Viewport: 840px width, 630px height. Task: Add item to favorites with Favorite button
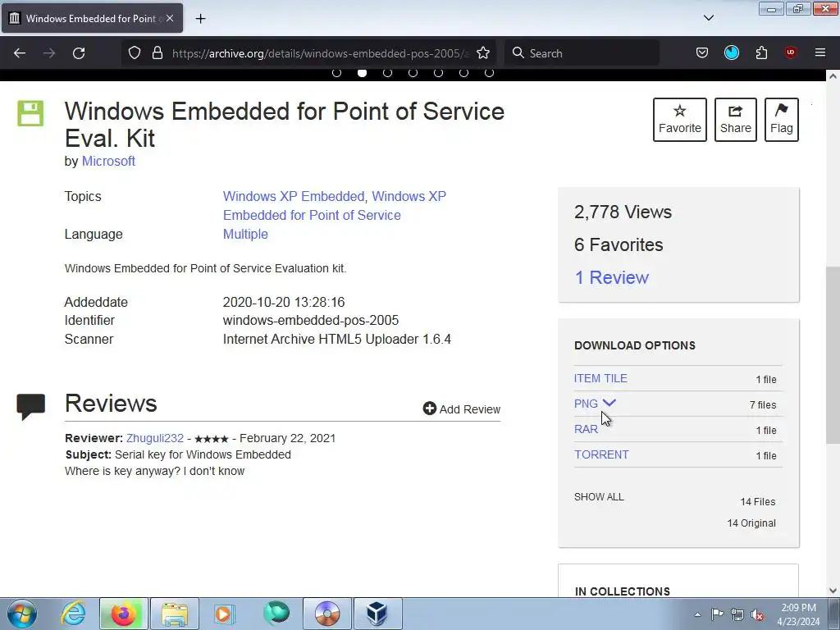point(680,120)
